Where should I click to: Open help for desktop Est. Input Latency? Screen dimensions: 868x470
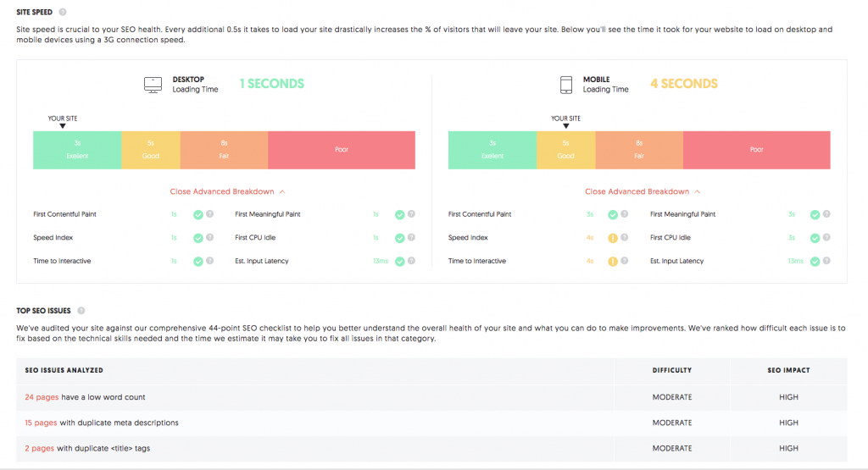411,261
